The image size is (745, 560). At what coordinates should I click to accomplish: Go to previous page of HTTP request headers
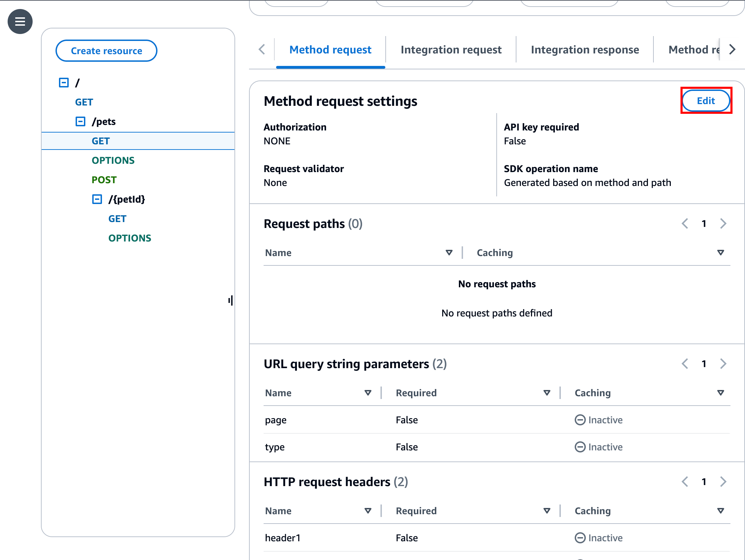[x=685, y=482]
